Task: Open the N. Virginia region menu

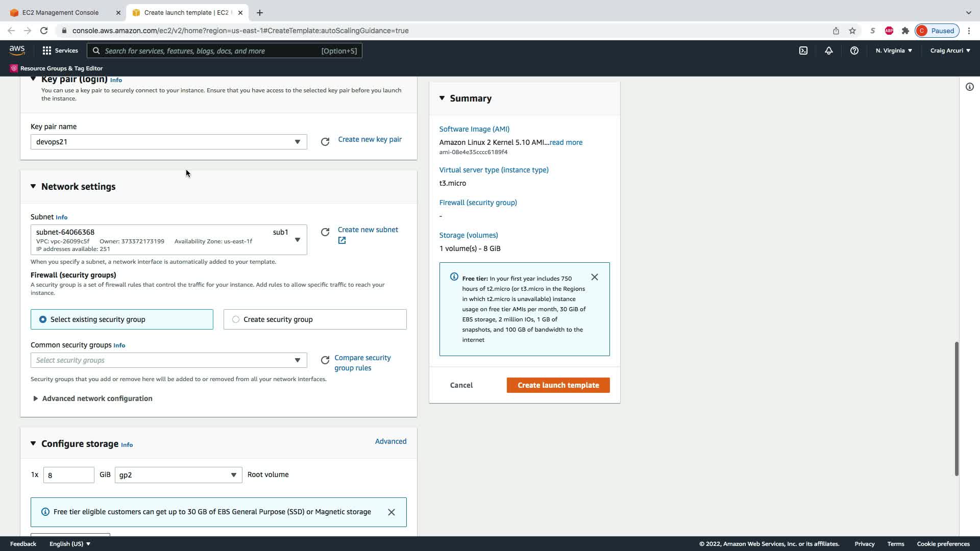Action: [894, 51]
